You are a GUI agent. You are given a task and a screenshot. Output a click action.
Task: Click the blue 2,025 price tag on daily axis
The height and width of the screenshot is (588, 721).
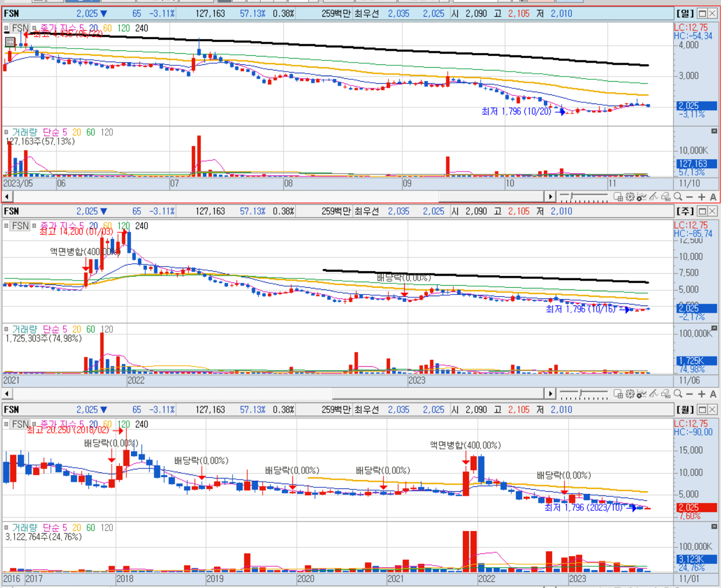point(696,106)
